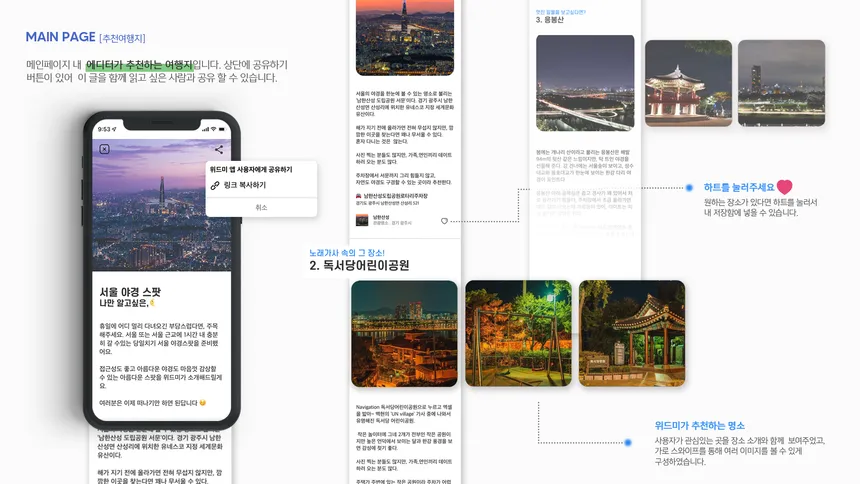Cancel the share popup with 취소
860x484 pixels.
click(261, 207)
